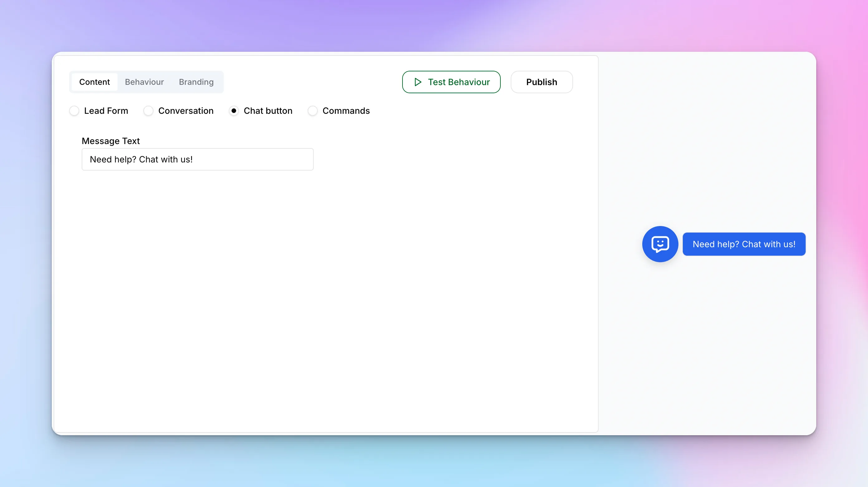Click the 'Chat button' label text
868x487 pixels.
pyautogui.click(x=268, y=111)
